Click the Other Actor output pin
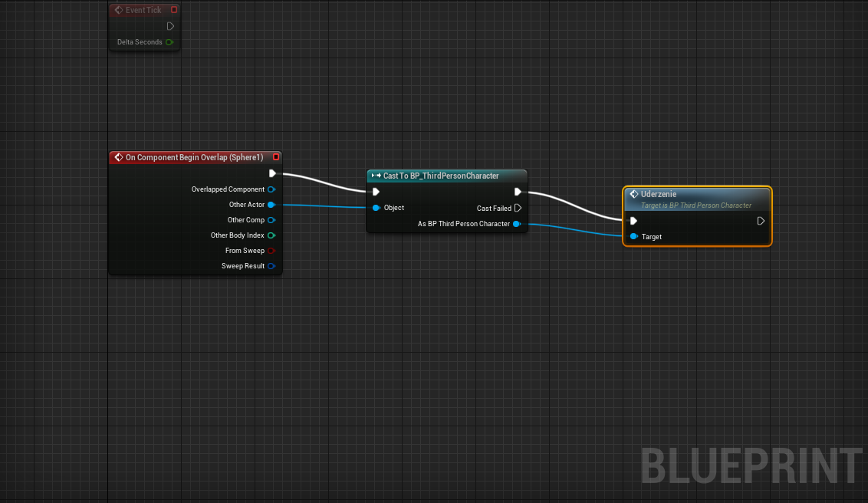The image size is (868, 503). click(x=271, y=205)
